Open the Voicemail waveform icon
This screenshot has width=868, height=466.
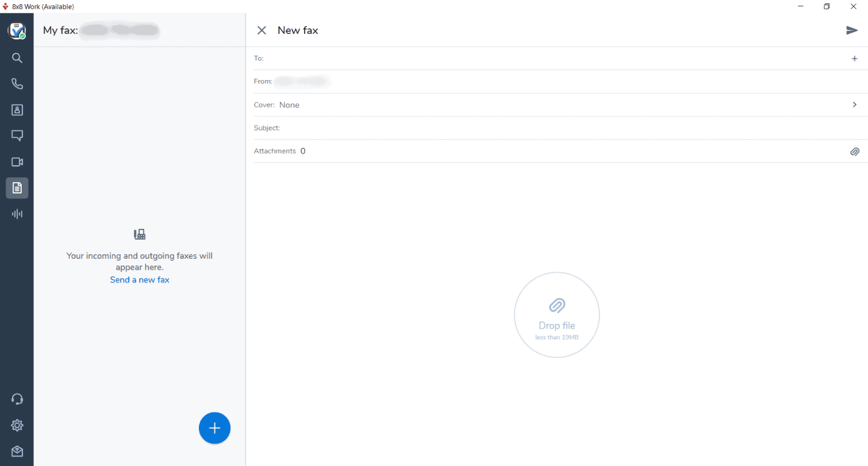click(17, 214)
